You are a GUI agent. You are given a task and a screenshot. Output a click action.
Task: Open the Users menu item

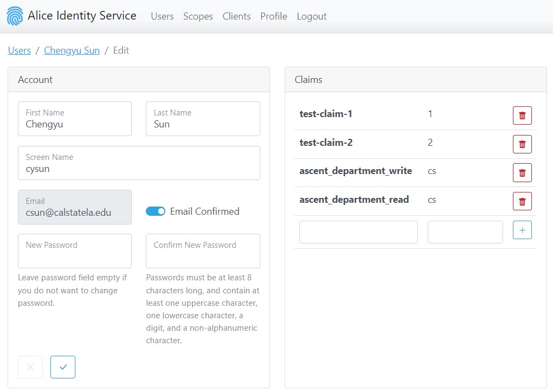(162, 16)
